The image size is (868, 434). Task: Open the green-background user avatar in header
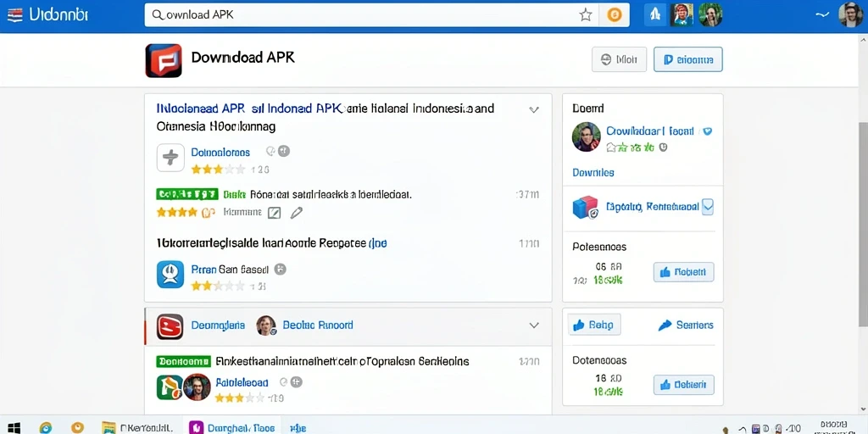(710, 15)
